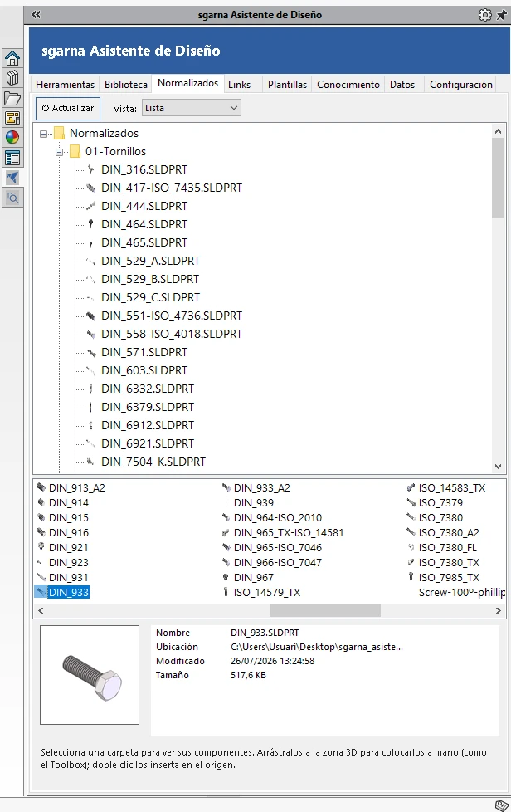Collapse the panel with double-chevron icon
This screenshot has width=511, height=812.
tap(36, 14)
